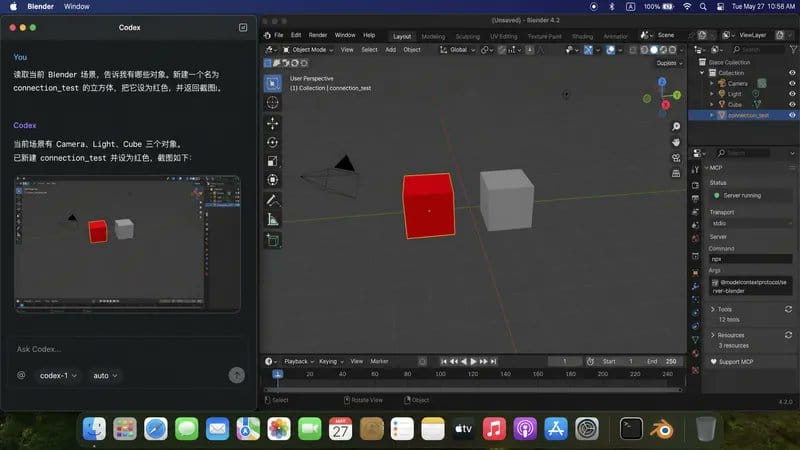The width and height of the screenshot is (800, 450).
Task: Enable rendered viewport shading
Action: [x=672, y=49]
